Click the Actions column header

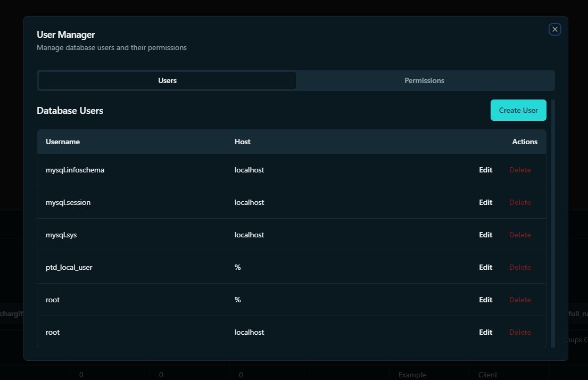click(525, 142)
